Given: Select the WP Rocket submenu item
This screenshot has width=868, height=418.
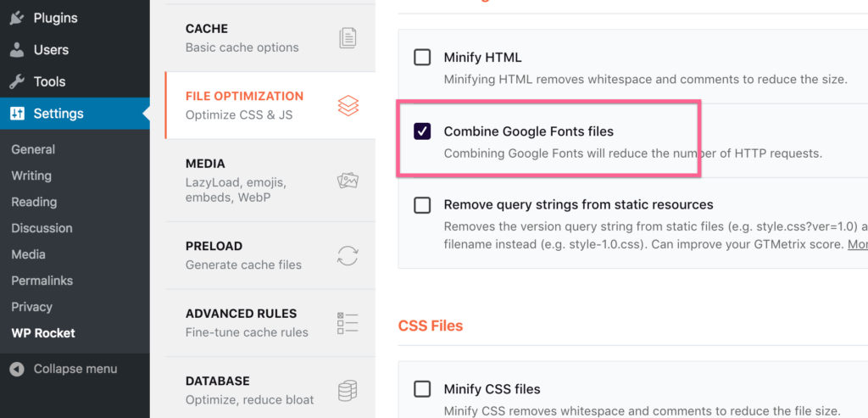Looking at the screenshot, I should 43,333.
